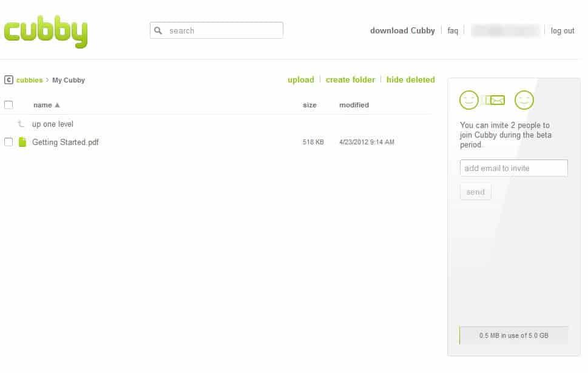Toggle the select-all checkbox in header
This screenshot has height=373, width=588.
[x=8, y=105]
